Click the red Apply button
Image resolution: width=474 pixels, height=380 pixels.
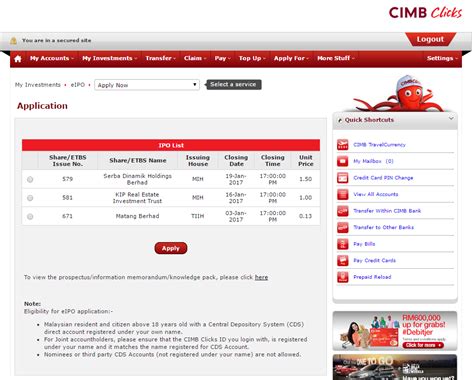coord(171,248)
